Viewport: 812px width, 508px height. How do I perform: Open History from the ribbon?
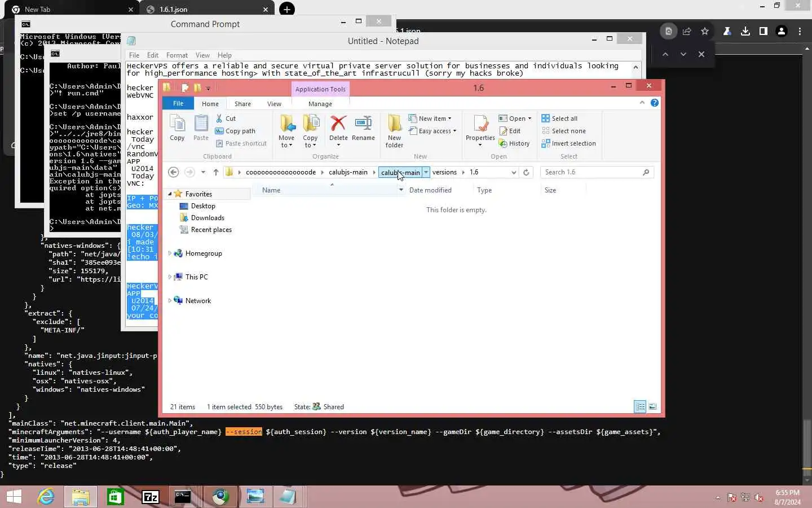pos(514,143)
